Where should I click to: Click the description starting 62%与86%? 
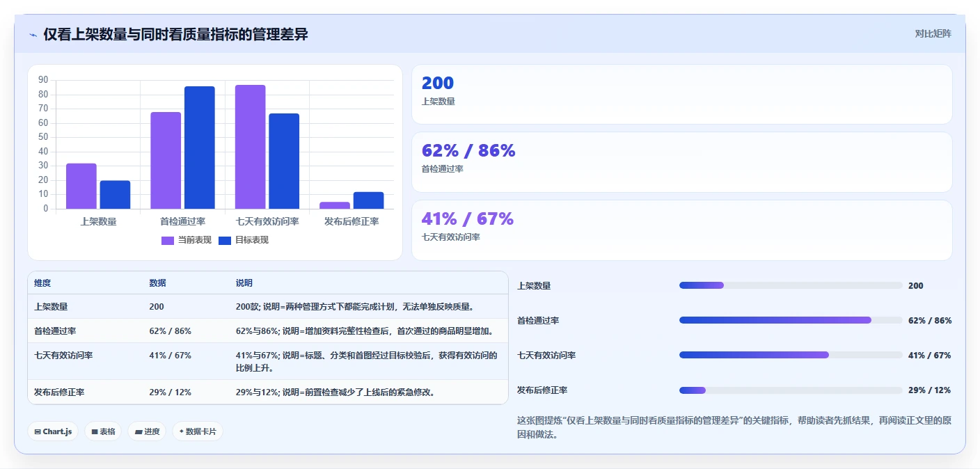pyautogui.click(x=364, y=331)
